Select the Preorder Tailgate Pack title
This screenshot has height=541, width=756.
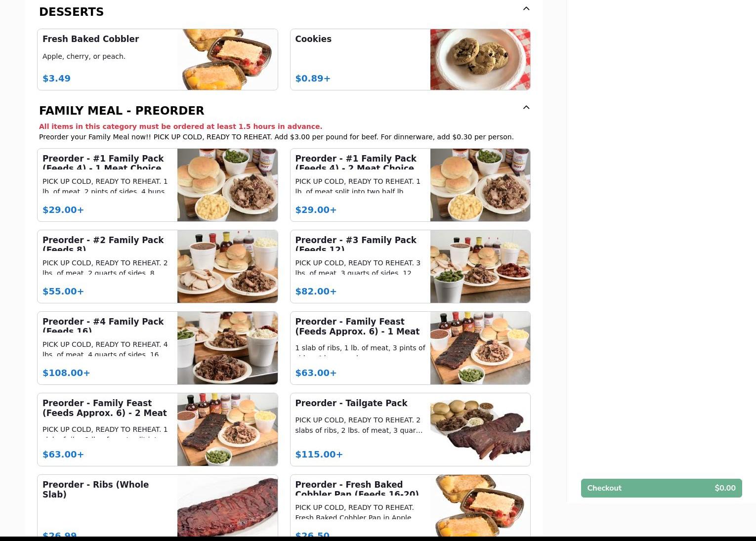coord(351,403)
